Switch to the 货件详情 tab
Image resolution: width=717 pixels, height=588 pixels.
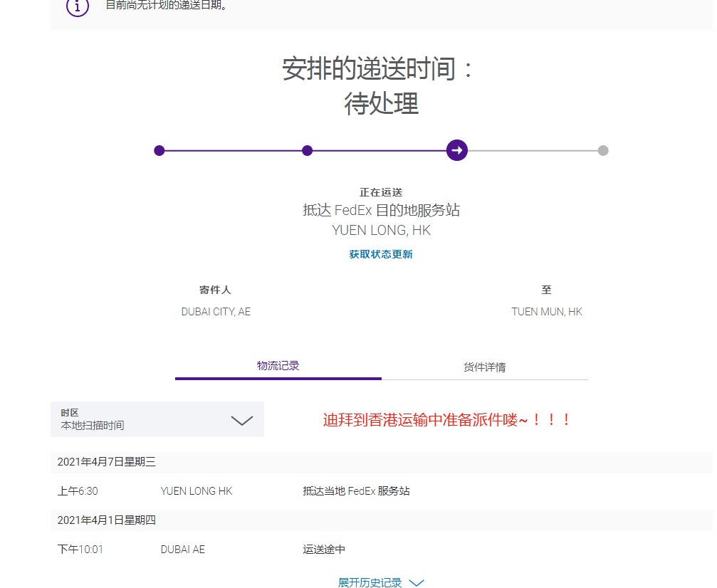(x=485, y=367)
